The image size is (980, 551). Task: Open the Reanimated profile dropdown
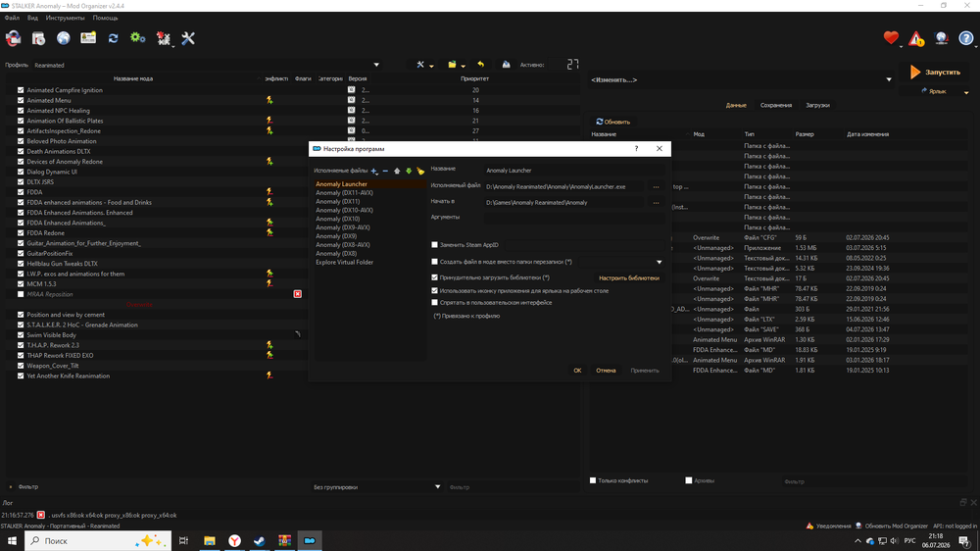206,65
